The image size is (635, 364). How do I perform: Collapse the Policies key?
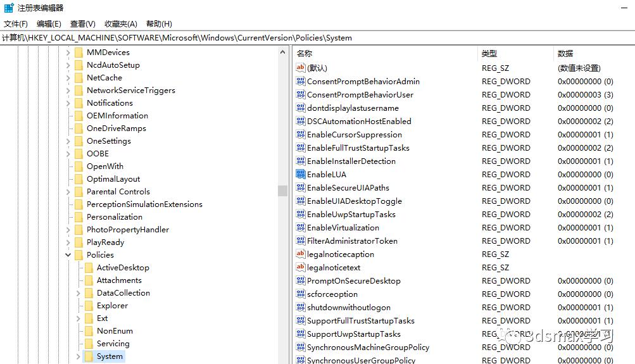pos(68,255)
